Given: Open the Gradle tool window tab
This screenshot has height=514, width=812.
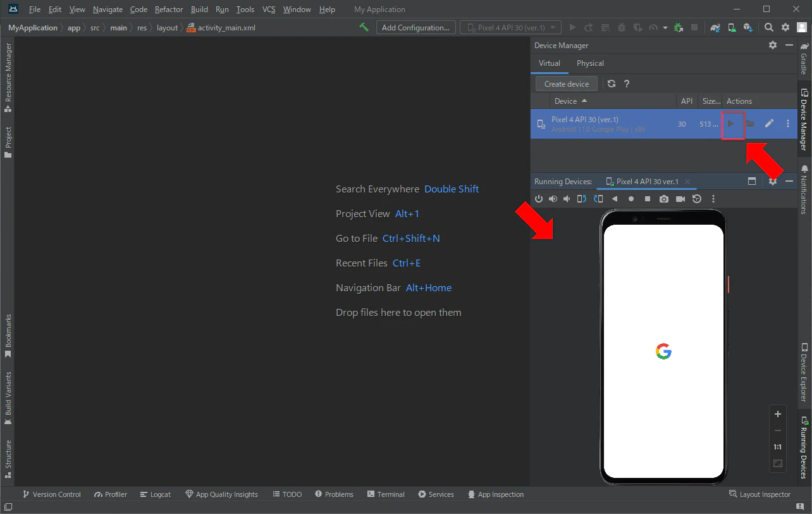Looking at the screenshot, I should 804,58.
